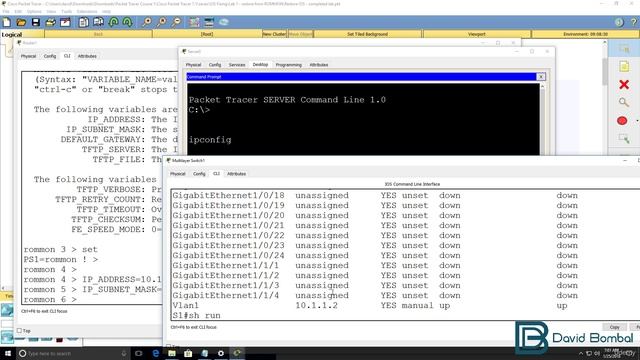
Task: Close the Command Prompt with X button
Action: [x=541, y=77]
